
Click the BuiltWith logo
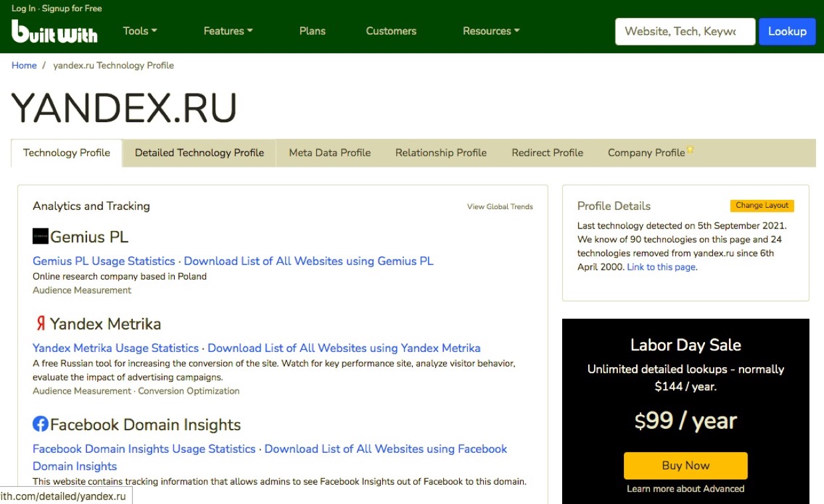click(x=54, y=31)
